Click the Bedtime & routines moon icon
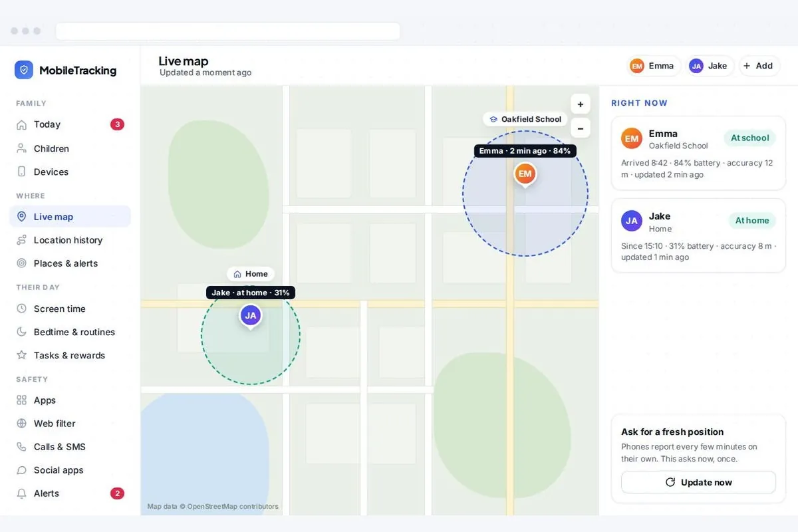 [21, 332]
